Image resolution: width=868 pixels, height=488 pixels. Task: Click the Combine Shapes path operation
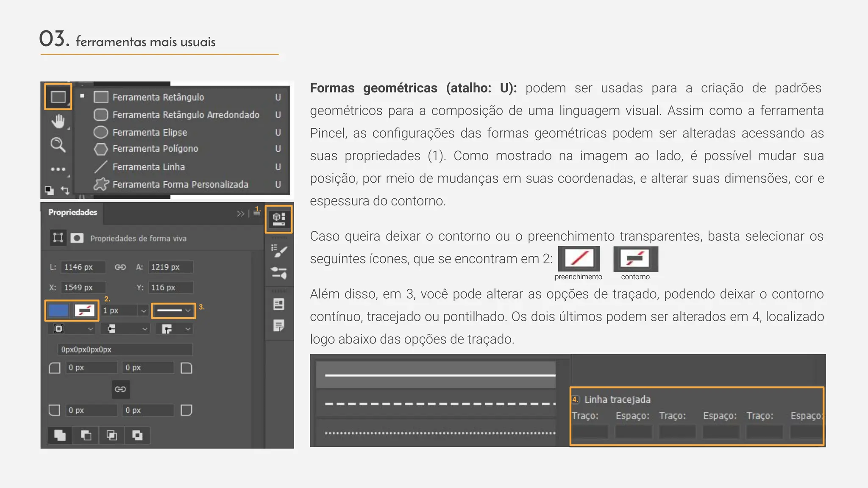click(60, 435)
